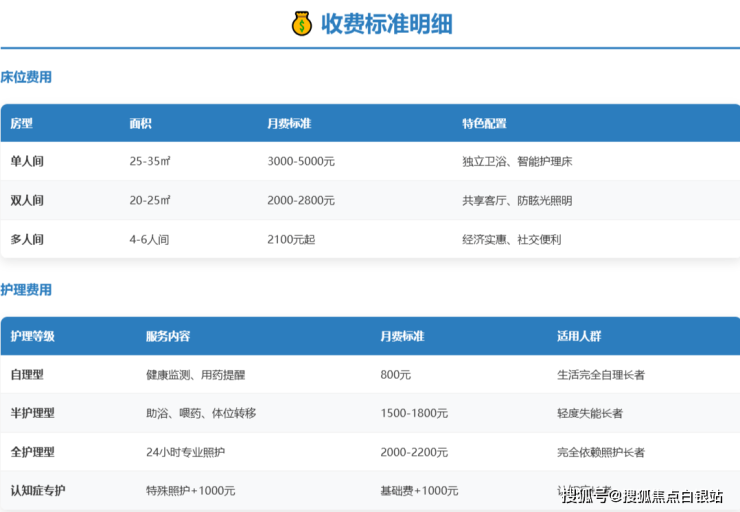Select the 单人间 row label

pos(28,161)
